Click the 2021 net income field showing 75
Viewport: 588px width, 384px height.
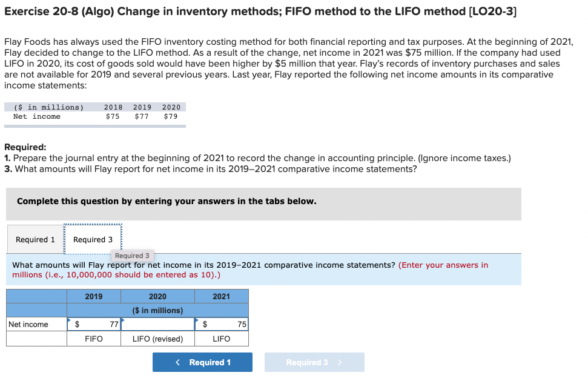coord(233,324)
